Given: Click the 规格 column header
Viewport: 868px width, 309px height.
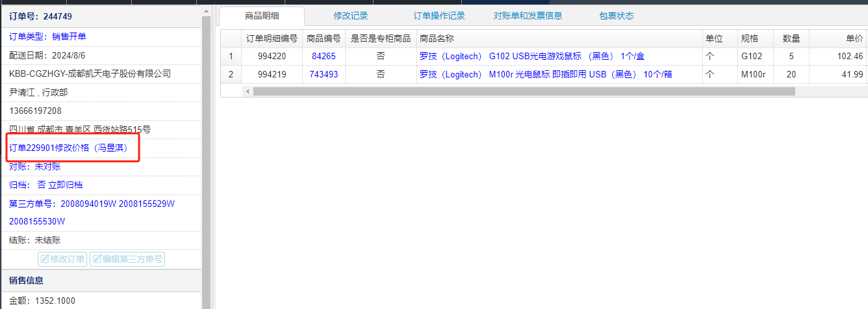Looking at the screenshot, I should tap(756, 38).
